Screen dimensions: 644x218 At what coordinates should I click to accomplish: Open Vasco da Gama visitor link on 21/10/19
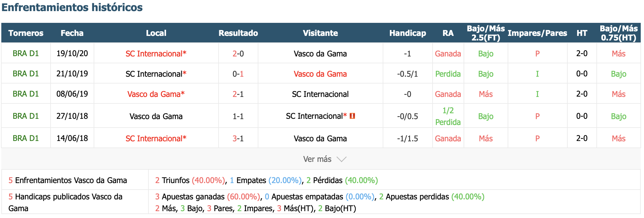[x=320, y=74]
